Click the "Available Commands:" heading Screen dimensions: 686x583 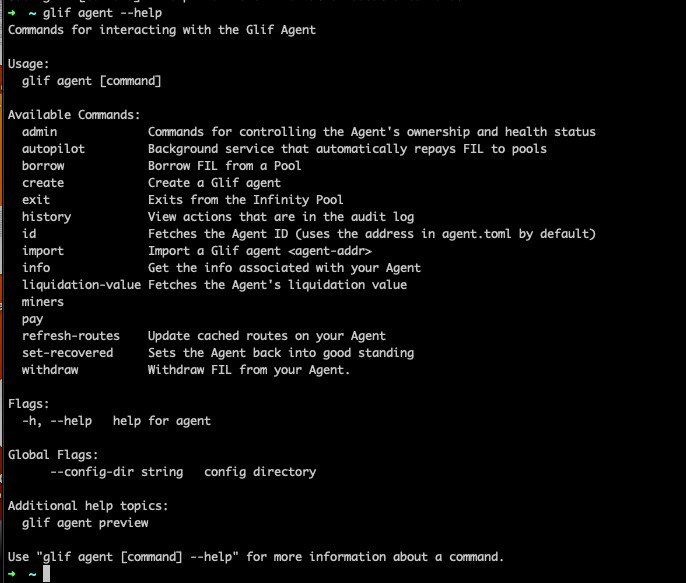coord(74,115)
